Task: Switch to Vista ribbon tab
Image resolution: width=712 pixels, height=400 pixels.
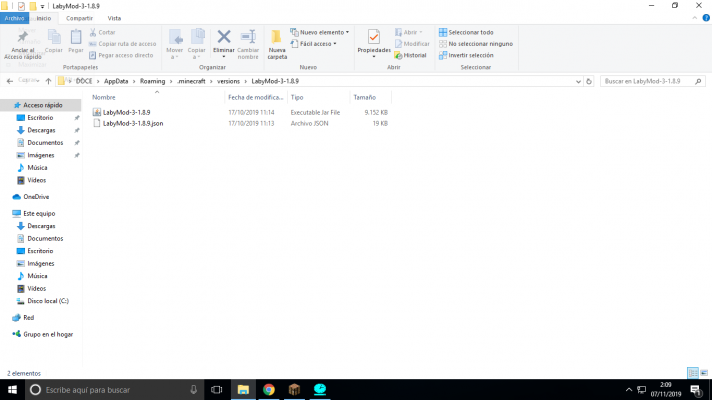Action: [114, 18]
